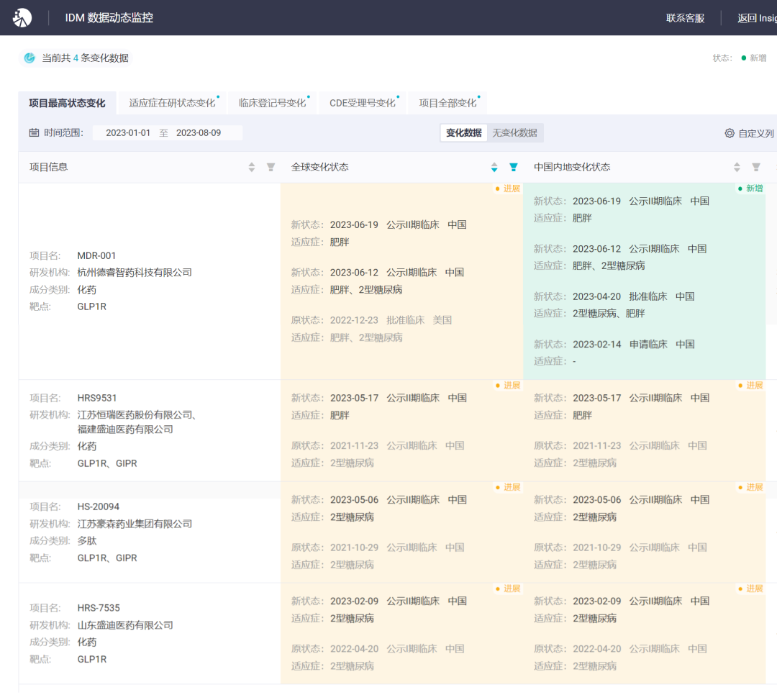Open 自定义列 settings gear icon

[730, 133]
